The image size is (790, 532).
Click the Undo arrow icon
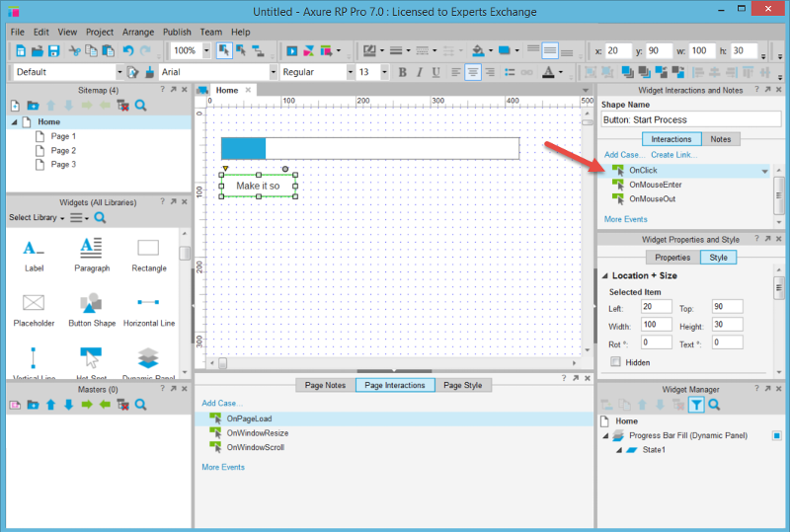pos(127,50)
